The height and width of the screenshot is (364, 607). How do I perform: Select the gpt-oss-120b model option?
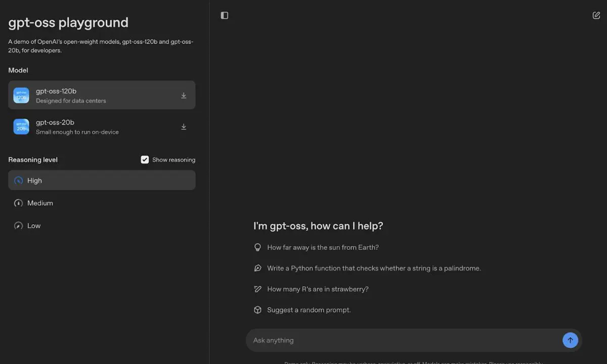click(x=102, y=95)
